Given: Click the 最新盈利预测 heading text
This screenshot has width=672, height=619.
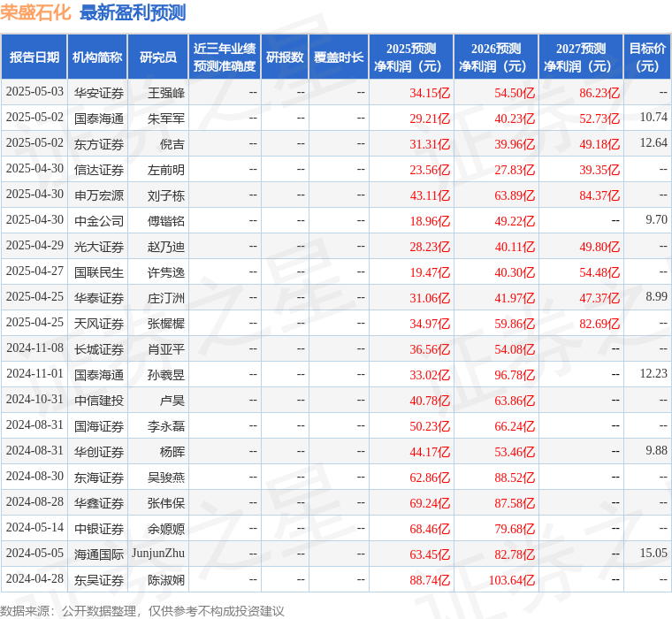Looking at the screenshot, I should tap(133, 12).
